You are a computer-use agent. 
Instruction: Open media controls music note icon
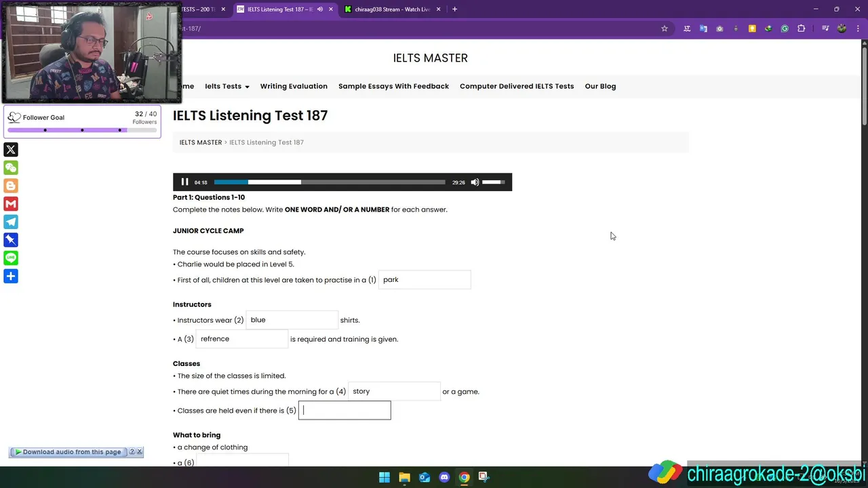coord(825,28)
